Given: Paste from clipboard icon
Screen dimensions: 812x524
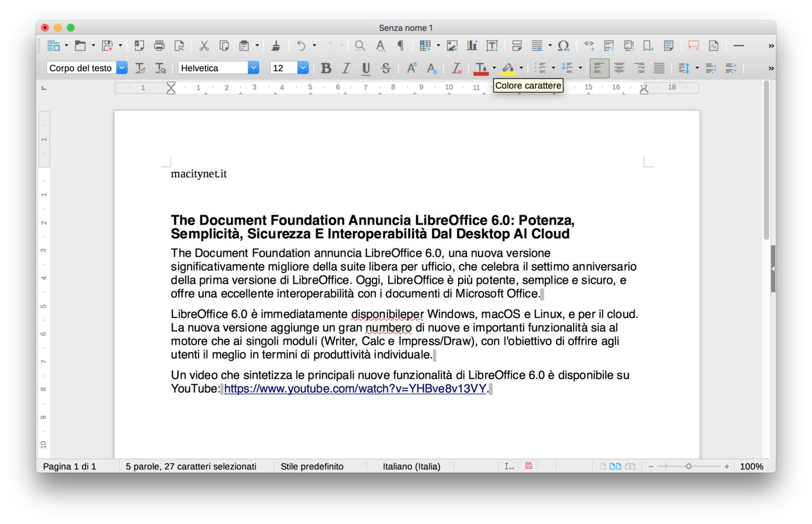Looking at the screenshot, I should point(244,46).
